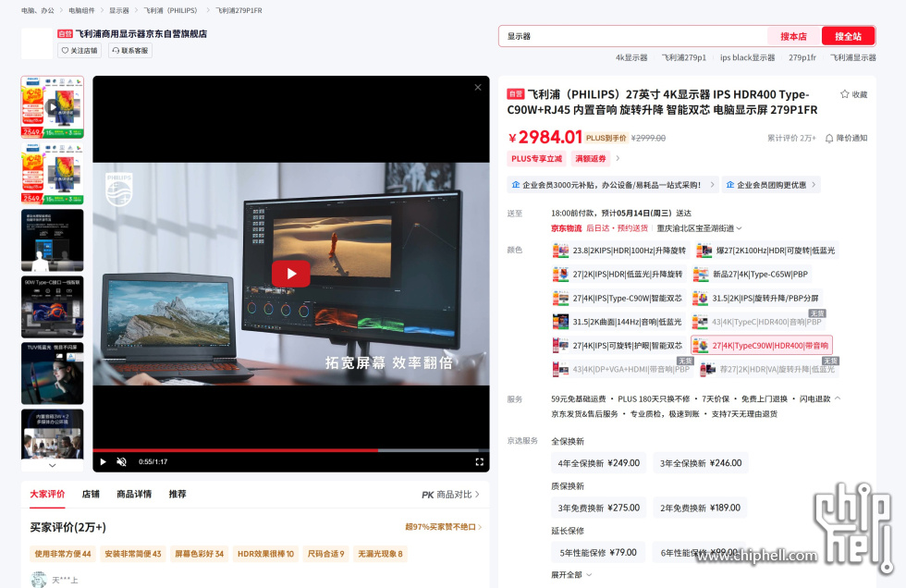Filter reviews by 使用非常方便 44
The height and width of the screenshot is (588, 906).
tap(63, 554)
